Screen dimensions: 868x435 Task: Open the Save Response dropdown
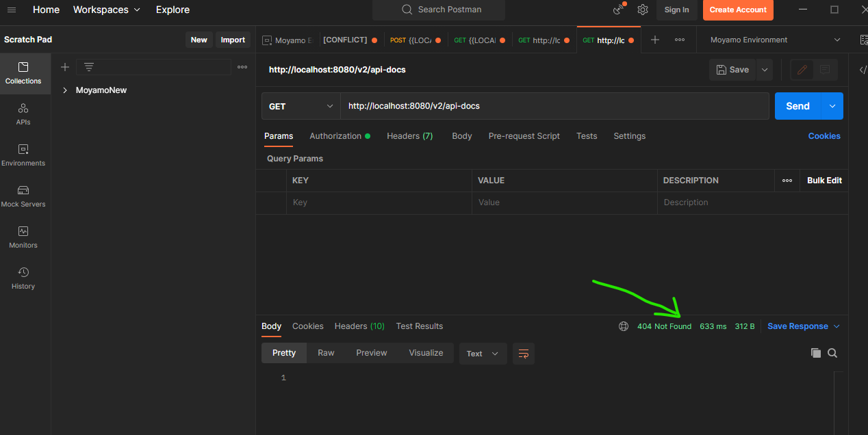(804, 326)
